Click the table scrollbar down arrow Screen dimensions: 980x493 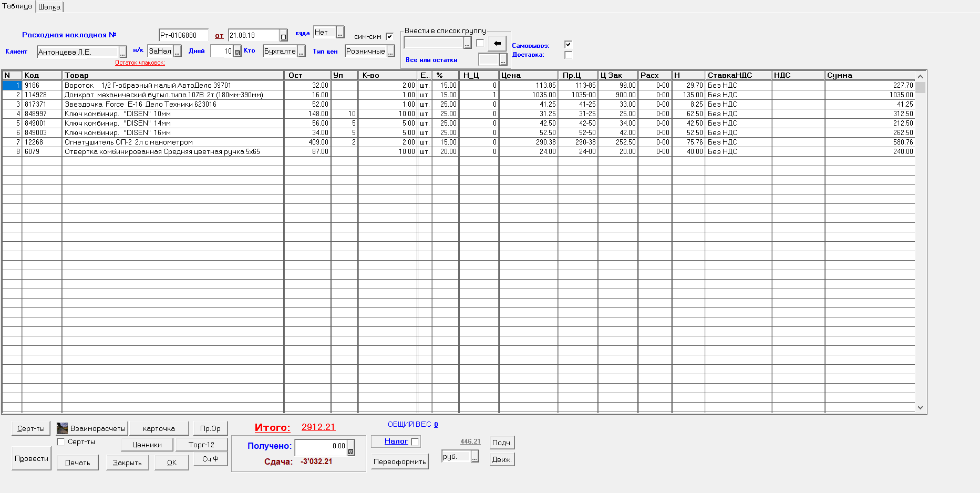point(920,407)
